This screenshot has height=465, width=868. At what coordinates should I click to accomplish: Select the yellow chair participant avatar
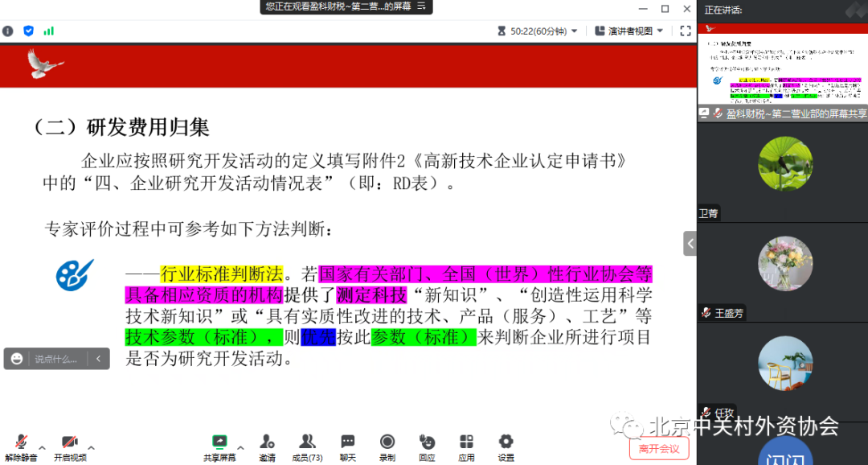[x=785, y=364]
